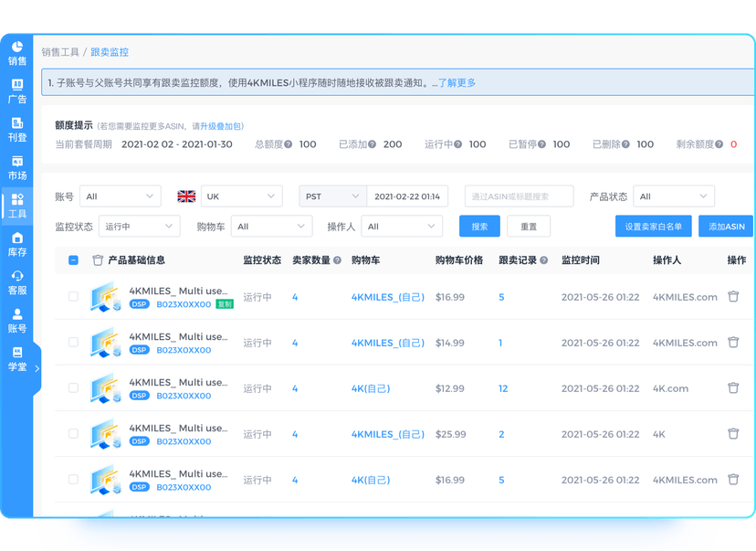
Task: Check the row with 复制 badge
Action: coord(73,297)
